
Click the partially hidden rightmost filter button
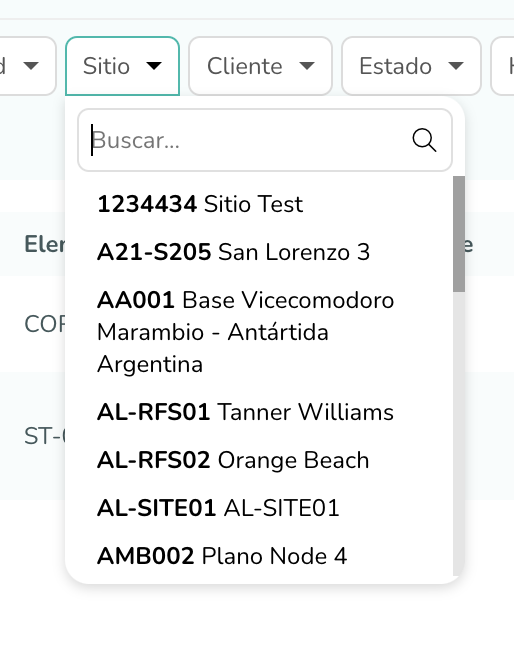[x=503, y=66]
